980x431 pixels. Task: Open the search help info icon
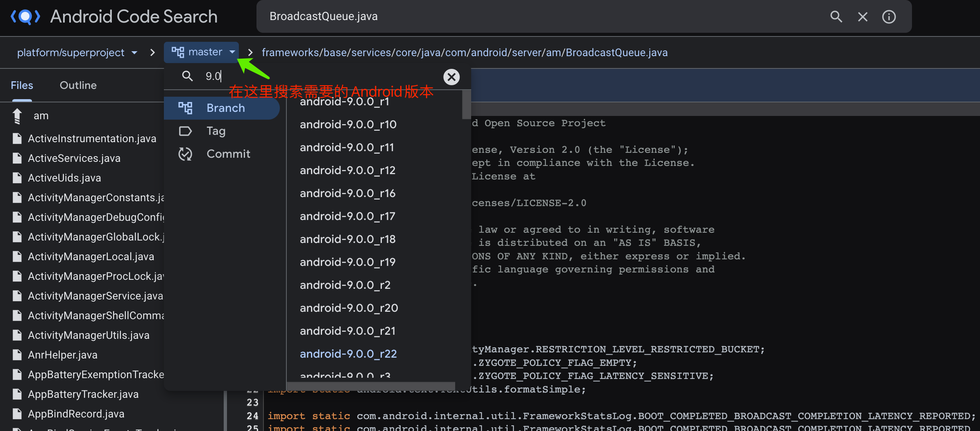(889, 17)
